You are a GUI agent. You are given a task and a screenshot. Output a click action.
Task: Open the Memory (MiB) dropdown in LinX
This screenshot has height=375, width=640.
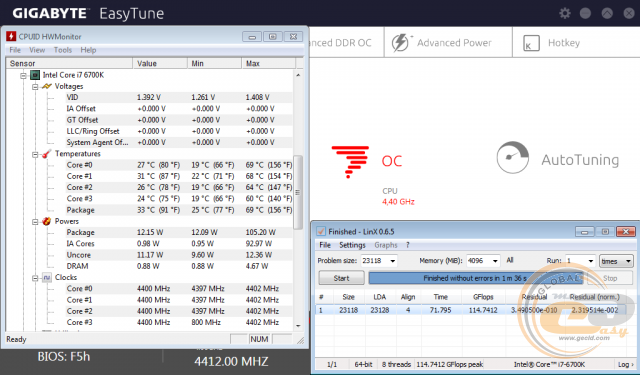[x=495, y=261]
